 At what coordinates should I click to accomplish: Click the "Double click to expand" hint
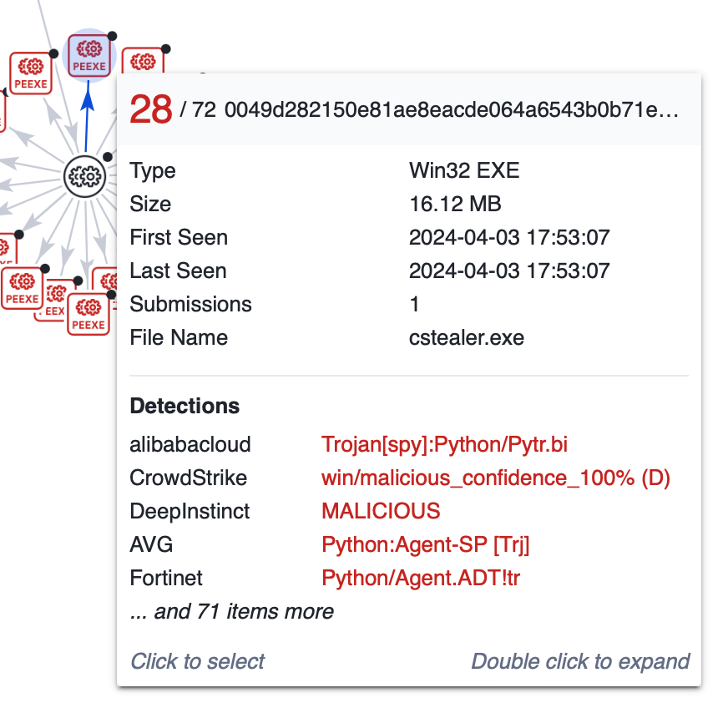point(580,661)
